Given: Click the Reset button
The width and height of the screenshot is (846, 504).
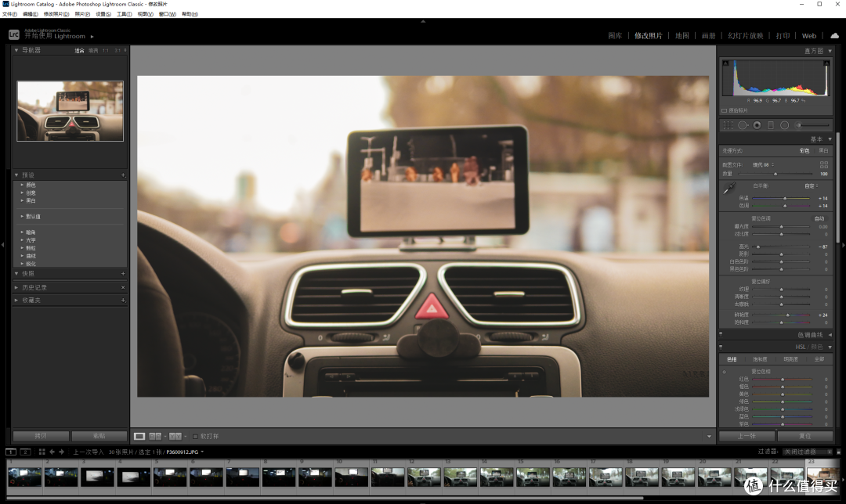Looking at the screenshot, I should pyautogui.click(x=805, y=436).
